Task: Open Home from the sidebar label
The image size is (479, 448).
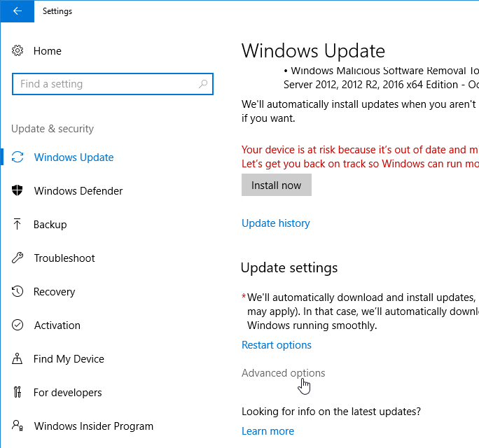Action: pos(47,51)
